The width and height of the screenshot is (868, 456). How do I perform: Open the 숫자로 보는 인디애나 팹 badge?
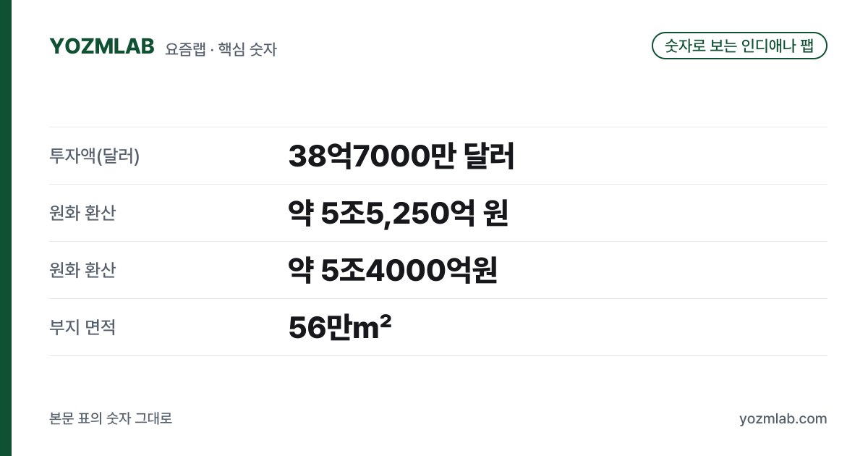[739, 46]
